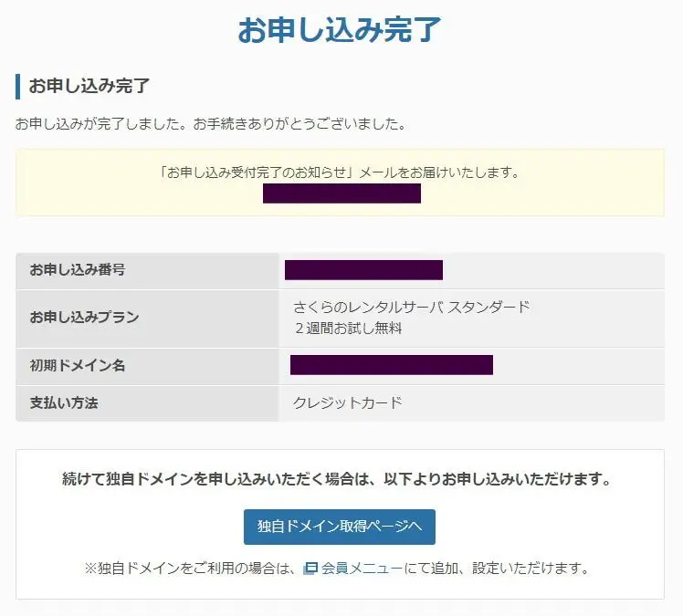Viewport: 683px width, 616px height.
Task: Click the masked initial domain name value
Action: 392,365
